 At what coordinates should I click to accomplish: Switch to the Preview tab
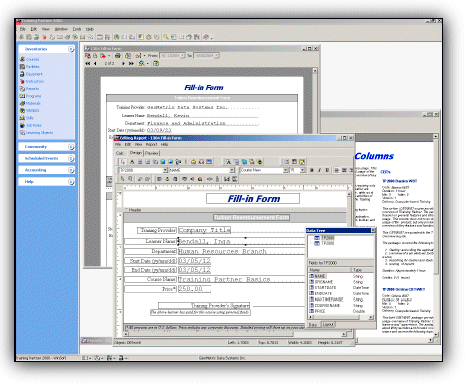(152, 153)
